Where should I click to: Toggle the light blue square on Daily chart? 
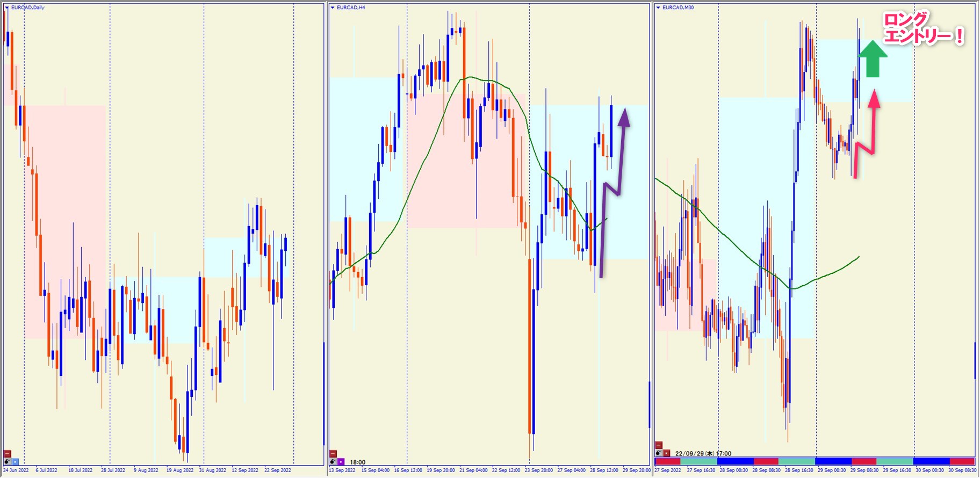pyautogui.click(x=15, y=461)
